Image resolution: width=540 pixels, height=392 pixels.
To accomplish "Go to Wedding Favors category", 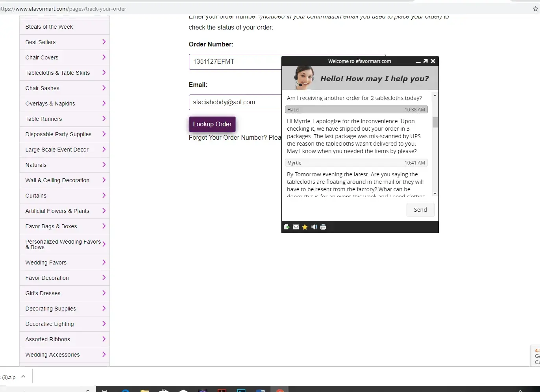I will tap(46, 263).
